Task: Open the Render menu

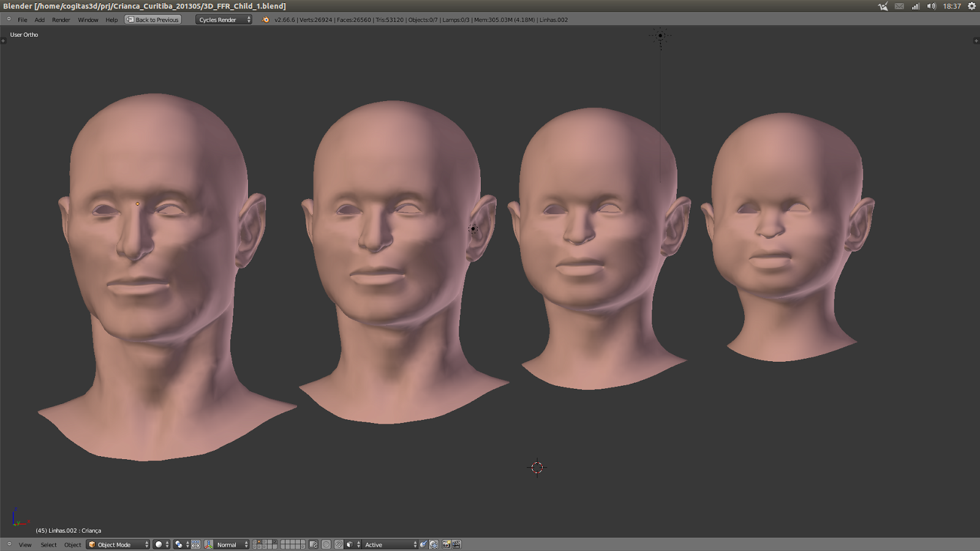Action: tap(61, 19)
